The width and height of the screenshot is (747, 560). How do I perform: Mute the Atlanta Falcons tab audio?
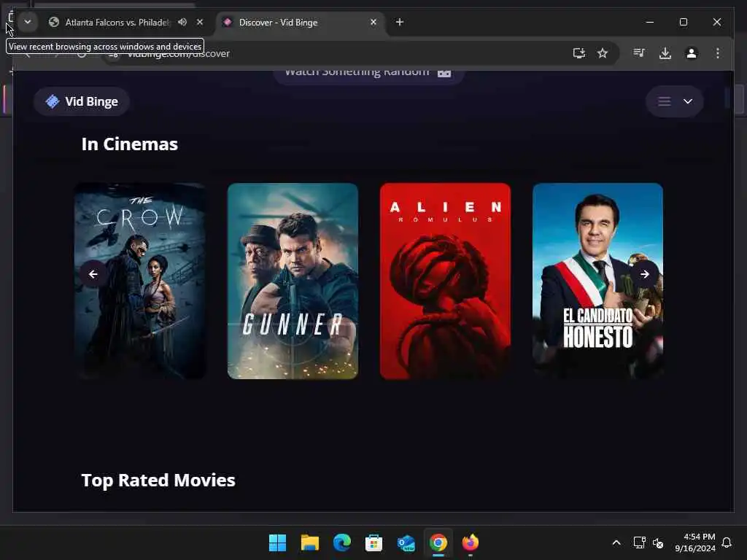click(182, 22)
